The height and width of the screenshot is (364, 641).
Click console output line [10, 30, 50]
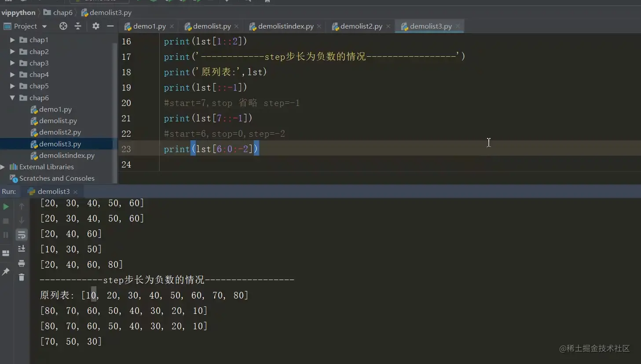71,249
